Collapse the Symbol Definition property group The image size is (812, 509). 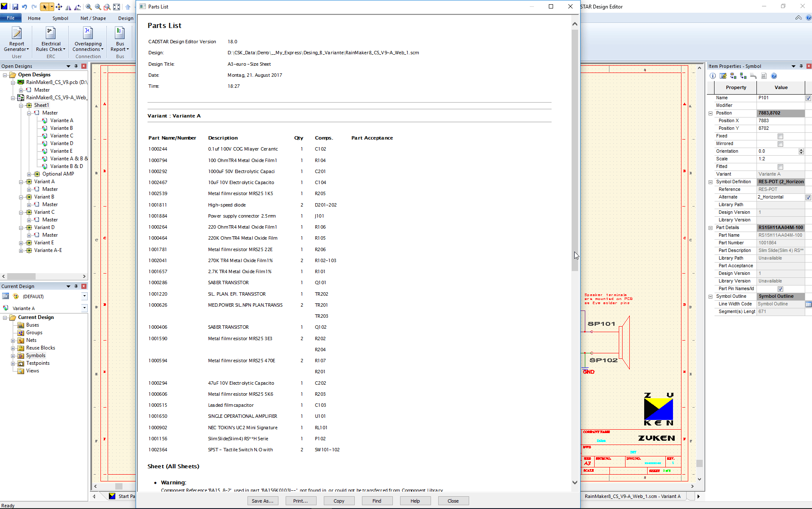711,182
